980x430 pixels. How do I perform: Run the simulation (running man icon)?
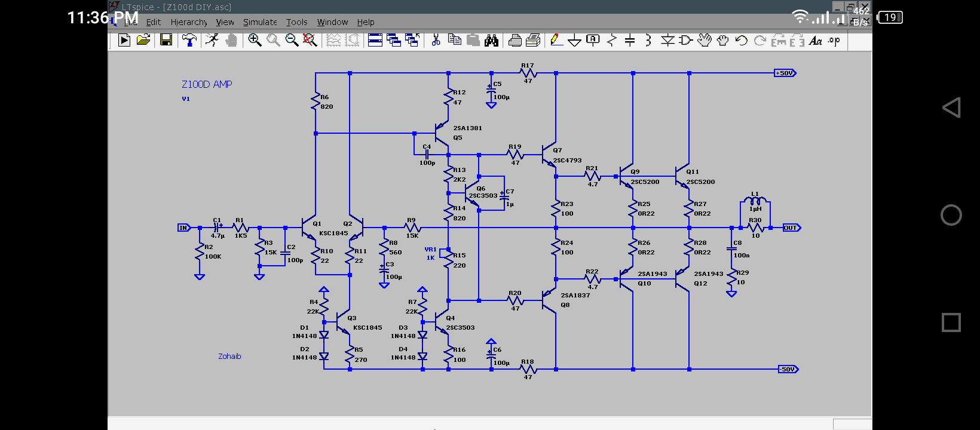coord(212,40)
